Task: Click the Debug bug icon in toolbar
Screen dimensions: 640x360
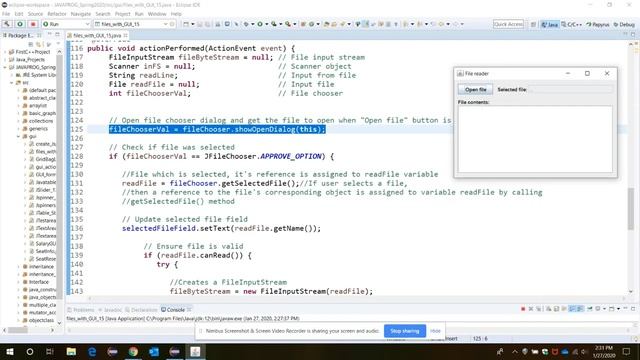Action: pos(246,24)
